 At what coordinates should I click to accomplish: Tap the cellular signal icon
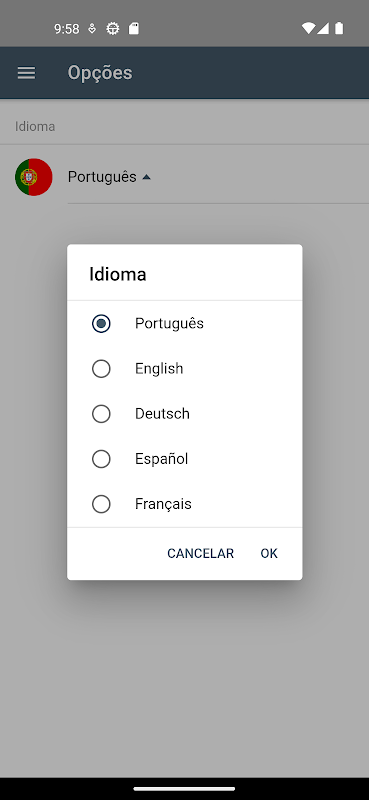pos(323,29)
